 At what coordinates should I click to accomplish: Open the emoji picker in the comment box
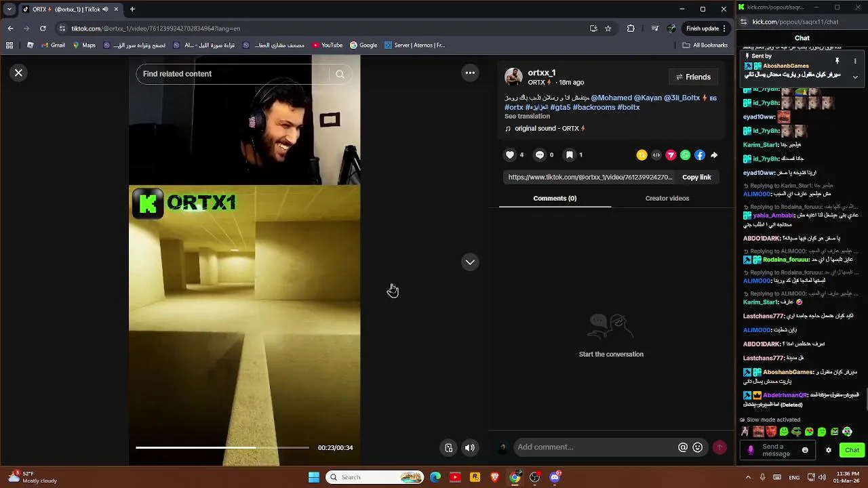(x=697, y=447)
